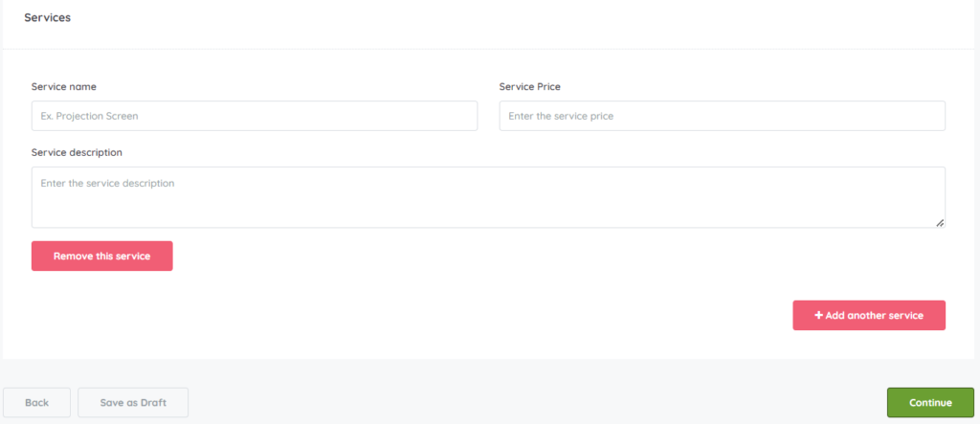Proceed with the green Continue button
Image resolution: width=980 pixels, height=424 pixels.
(930, 403)
